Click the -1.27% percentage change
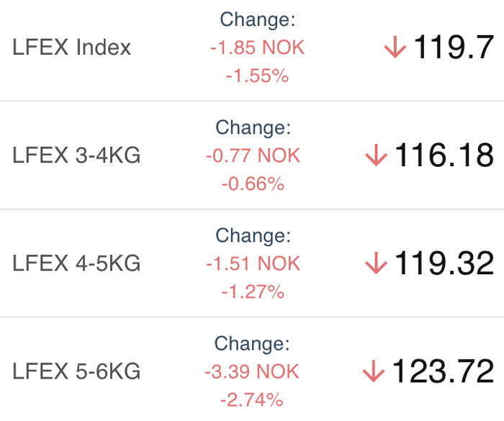 pos(253,292)
